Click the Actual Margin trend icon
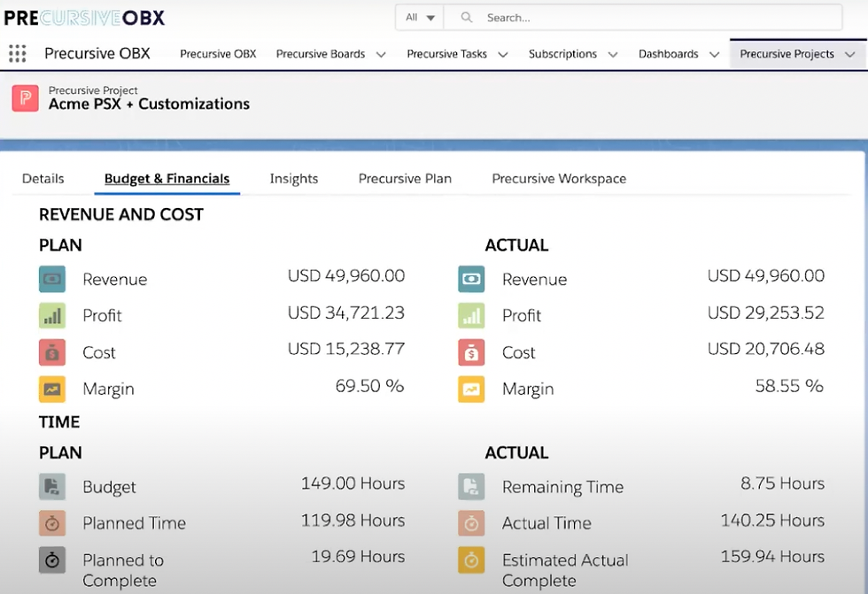 click(x=471, y=389)
